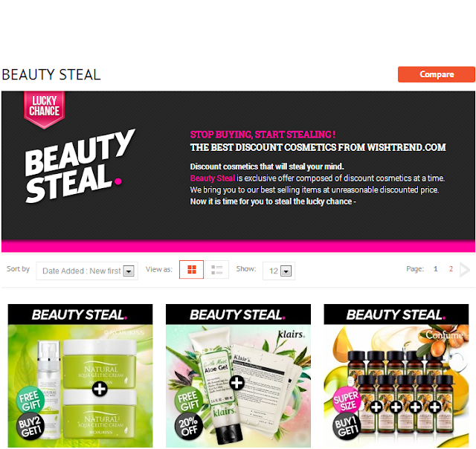Open the Sort by Date Added dropdown
Screen dimensions: 476x449
[x=87, y=271]
